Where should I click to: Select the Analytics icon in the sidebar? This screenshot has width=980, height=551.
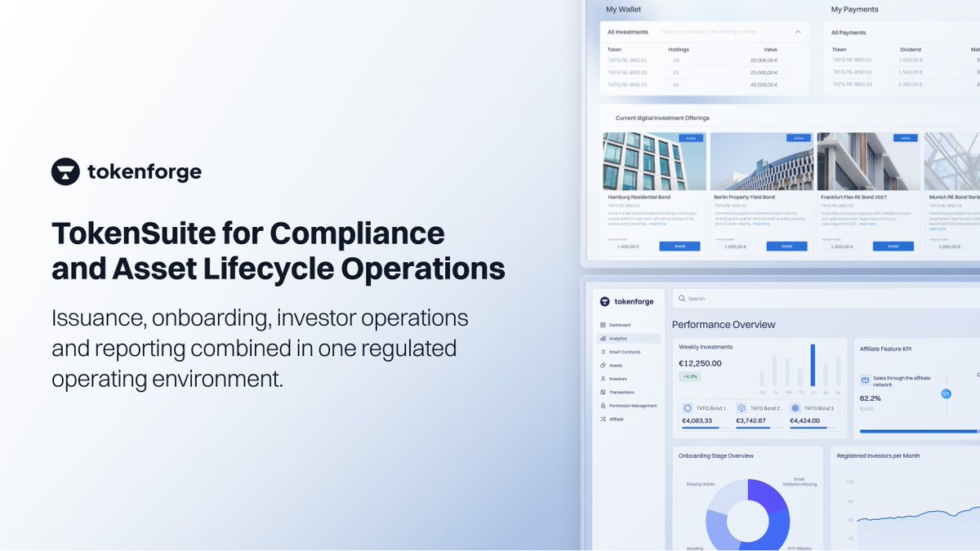[603, 337]
